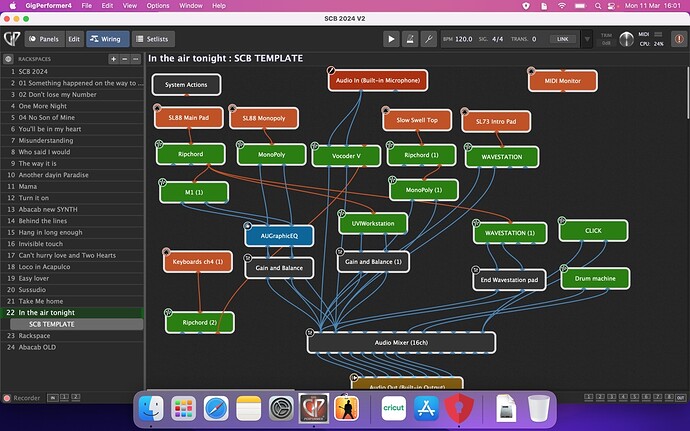Open the tuner fork icon

tap(429, 39)
